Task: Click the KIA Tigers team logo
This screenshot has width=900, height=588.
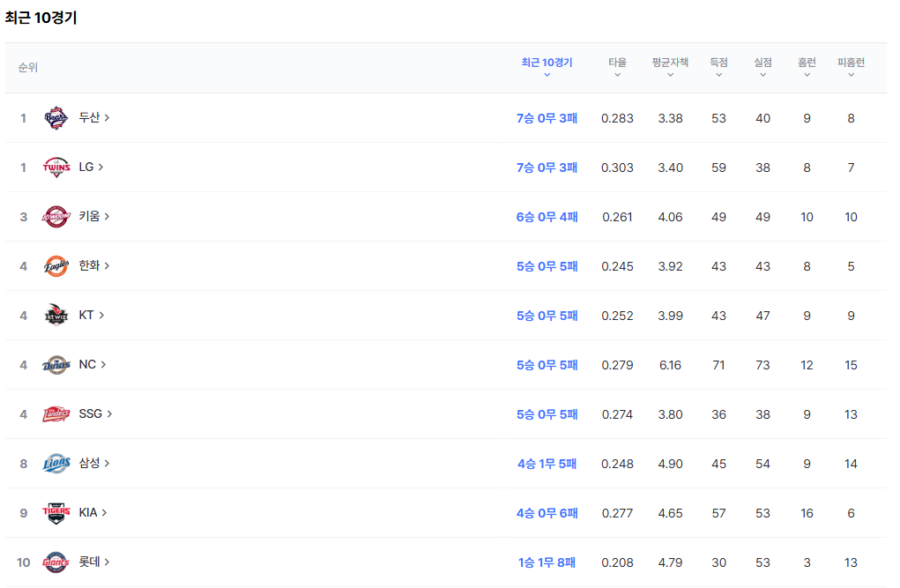Action: (56, 513)
